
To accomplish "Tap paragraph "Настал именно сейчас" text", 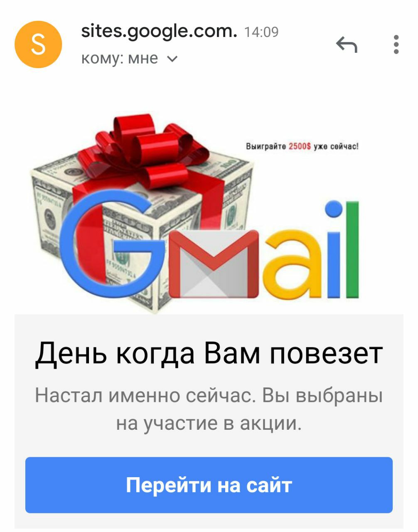I will (209, 409).
